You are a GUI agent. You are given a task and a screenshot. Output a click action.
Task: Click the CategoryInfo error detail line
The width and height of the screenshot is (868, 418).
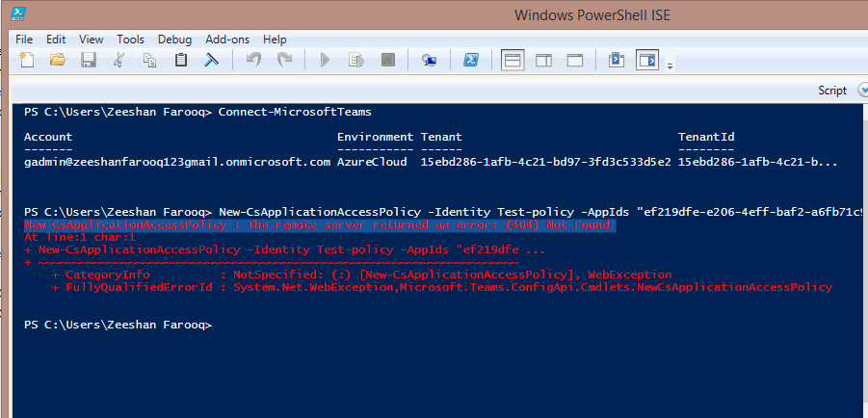[361, 274]
